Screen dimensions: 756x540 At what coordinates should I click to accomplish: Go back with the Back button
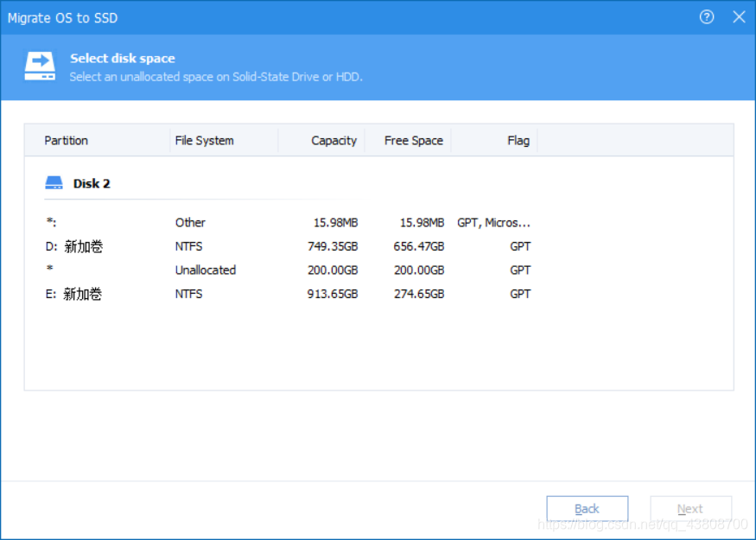(587, 509)
